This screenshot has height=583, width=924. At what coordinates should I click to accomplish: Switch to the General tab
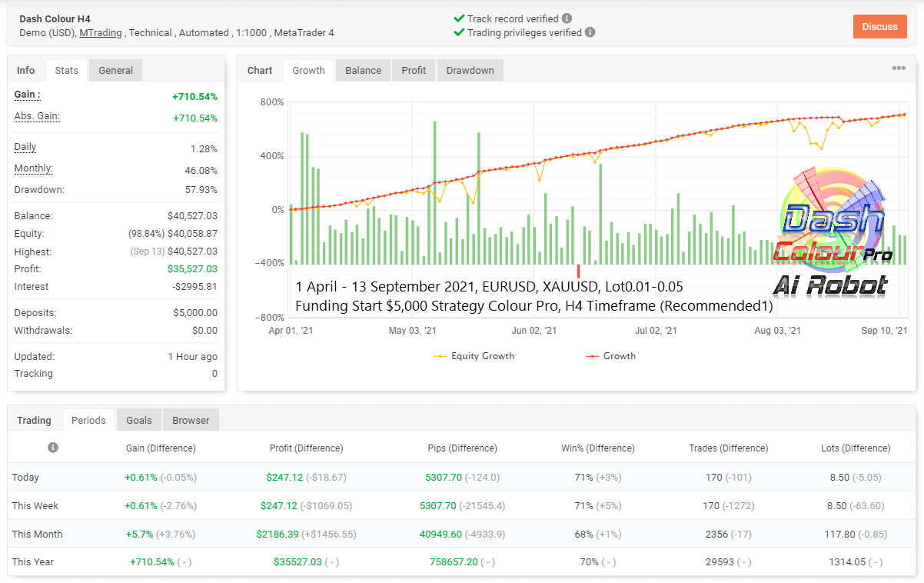coord(116,70)
